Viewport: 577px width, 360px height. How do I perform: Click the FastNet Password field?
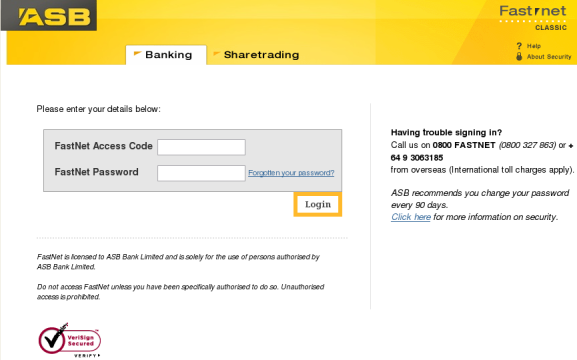pos(201,173)
